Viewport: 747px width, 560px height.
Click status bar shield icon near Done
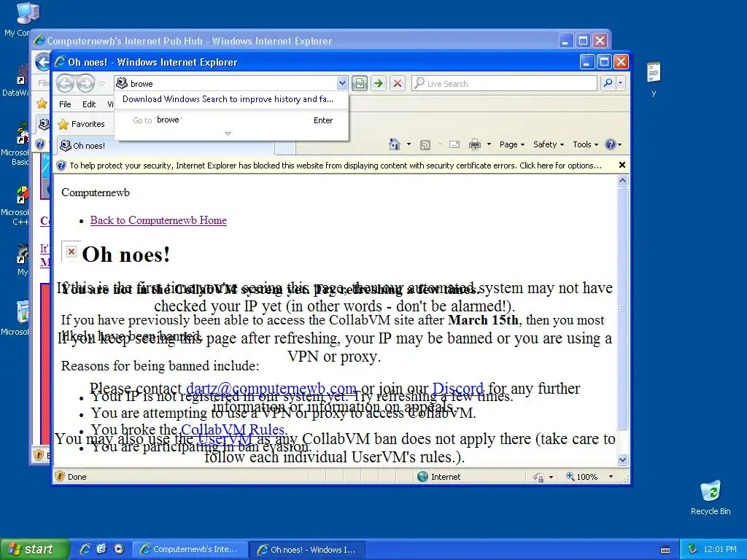click(x=60, y=476)
